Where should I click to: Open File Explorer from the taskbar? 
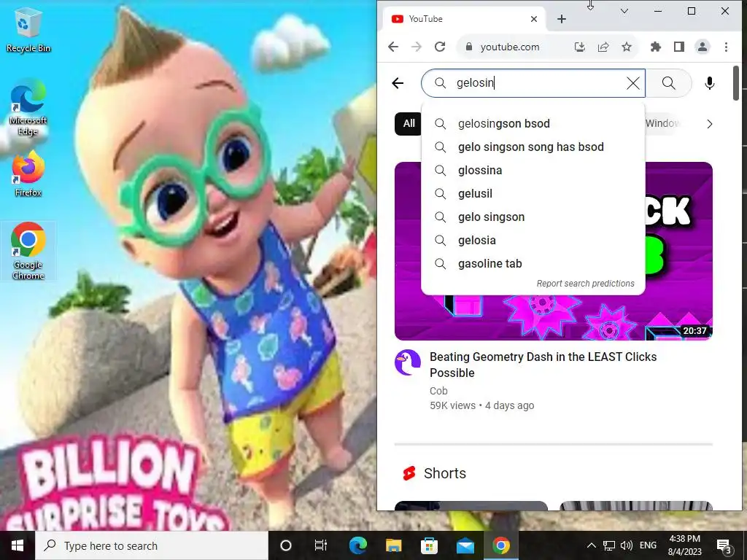coord(393,545)
